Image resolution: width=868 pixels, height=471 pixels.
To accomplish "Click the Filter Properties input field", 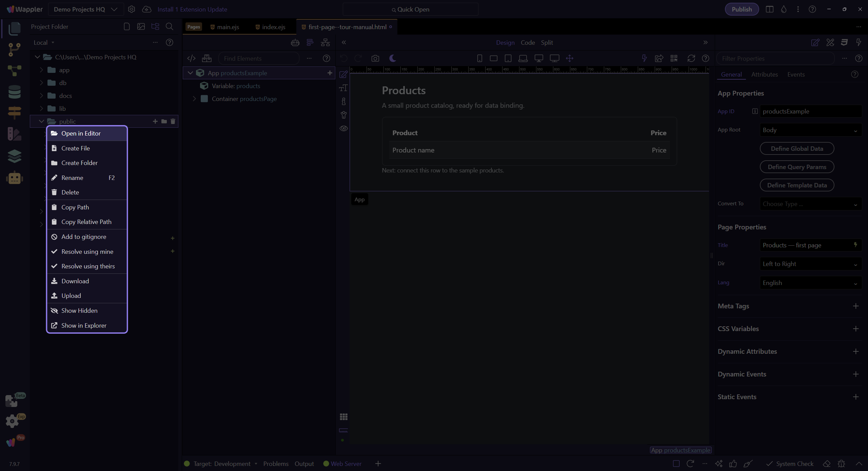I will coord(775,58).
